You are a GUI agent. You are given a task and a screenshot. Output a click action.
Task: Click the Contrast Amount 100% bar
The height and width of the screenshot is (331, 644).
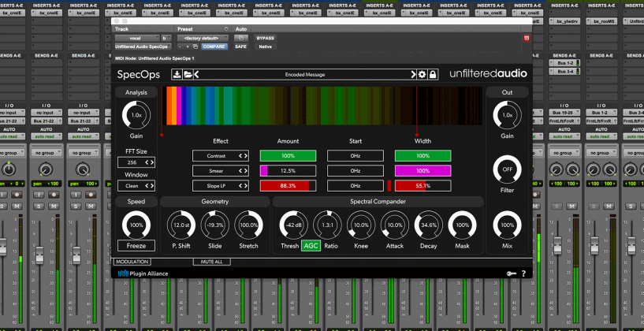[x=288, y=156]
